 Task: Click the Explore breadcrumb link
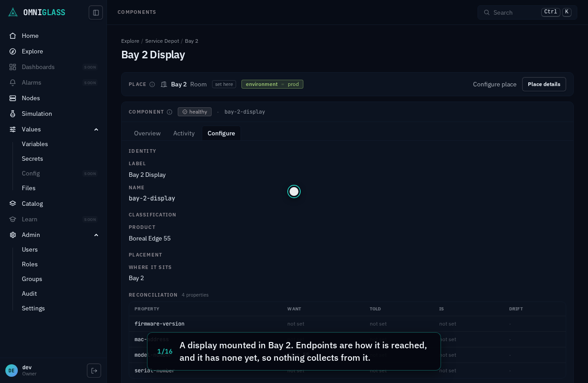130,41
